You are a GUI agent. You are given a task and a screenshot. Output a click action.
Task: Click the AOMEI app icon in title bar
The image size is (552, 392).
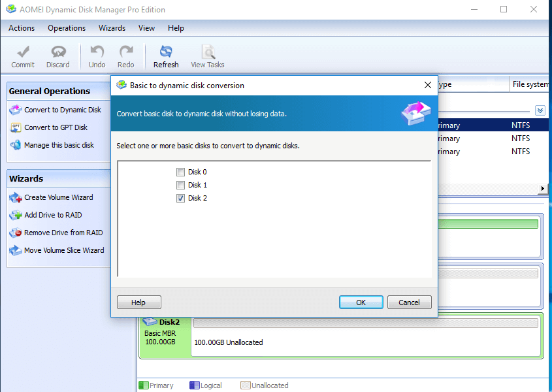click(11, 9)
